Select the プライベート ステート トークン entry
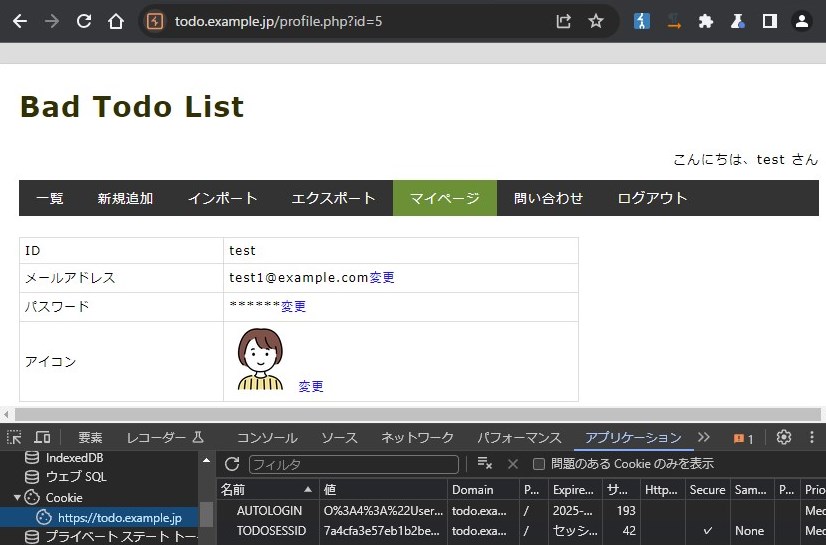This screenshot has height=545, width=826. [111, 537]
